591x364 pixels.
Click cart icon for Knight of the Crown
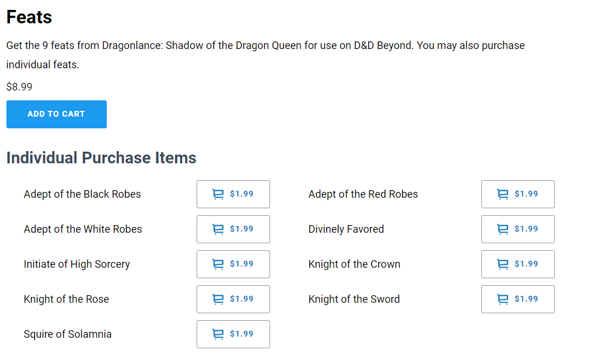click(x=503, y=264)
